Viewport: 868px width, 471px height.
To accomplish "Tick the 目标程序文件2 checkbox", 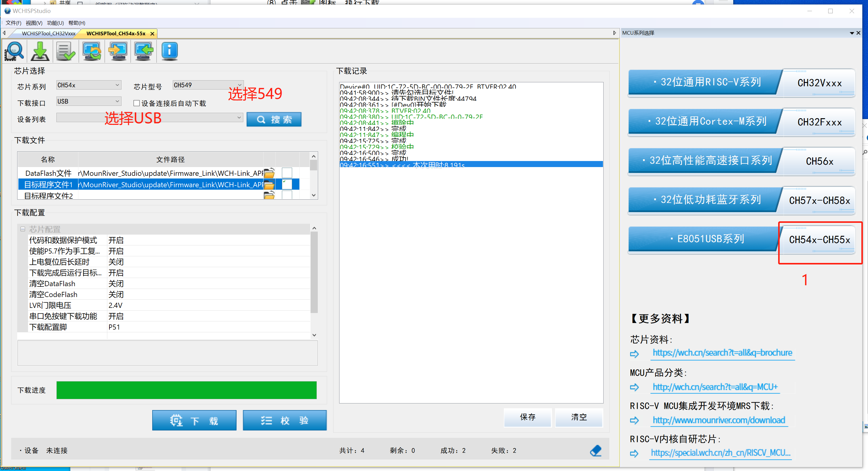I will coord(287,195).
